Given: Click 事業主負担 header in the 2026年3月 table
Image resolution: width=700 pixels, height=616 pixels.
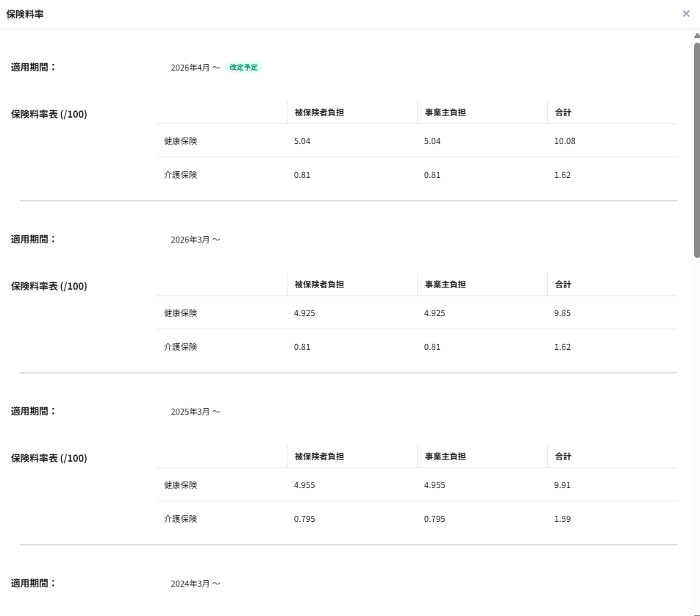Looking at the screenshot, I should click(x=445, y=284).
